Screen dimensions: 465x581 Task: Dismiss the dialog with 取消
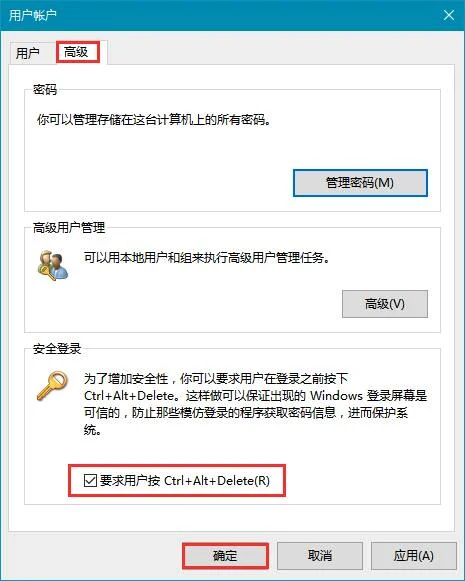click(x=320, y=555)
